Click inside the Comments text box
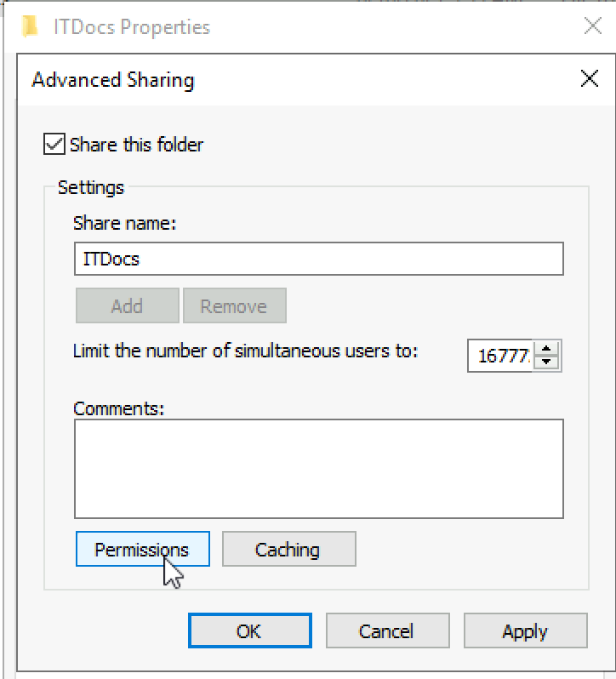 coord(318,469)
